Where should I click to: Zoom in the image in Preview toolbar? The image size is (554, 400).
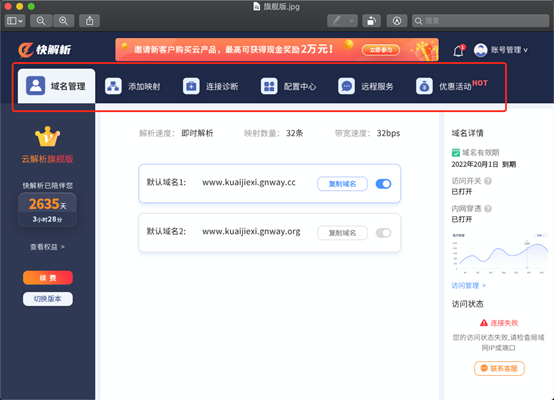[x=63, y=21]
